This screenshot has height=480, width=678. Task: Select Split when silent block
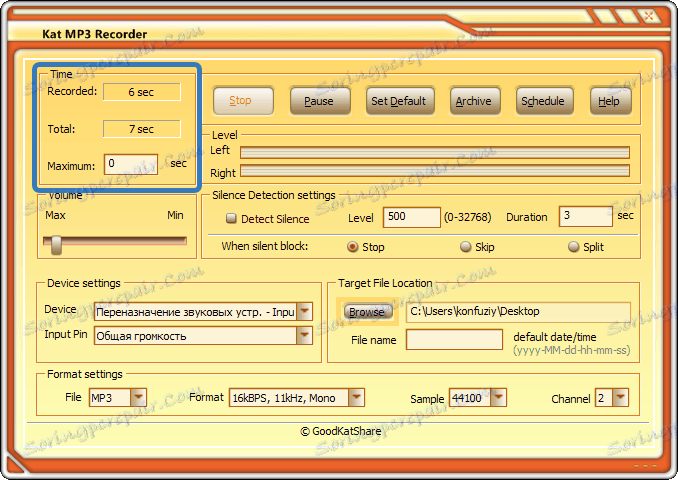tap(573, 247)
